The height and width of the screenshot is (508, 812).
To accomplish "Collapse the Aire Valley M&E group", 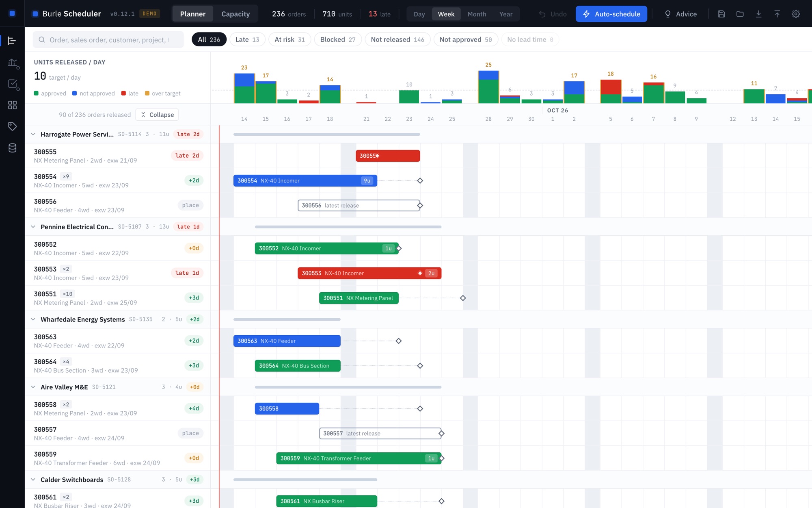I will (x=33, y=387).
